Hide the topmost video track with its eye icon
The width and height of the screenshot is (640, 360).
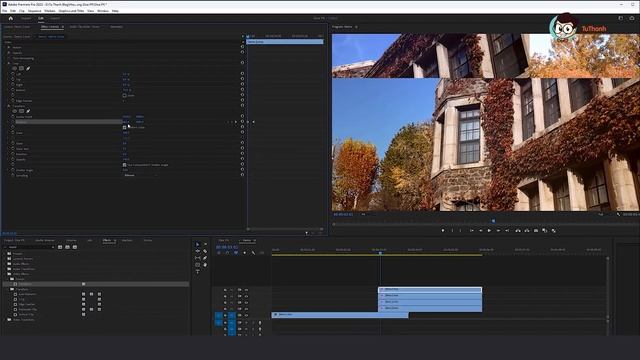(246, 290)
